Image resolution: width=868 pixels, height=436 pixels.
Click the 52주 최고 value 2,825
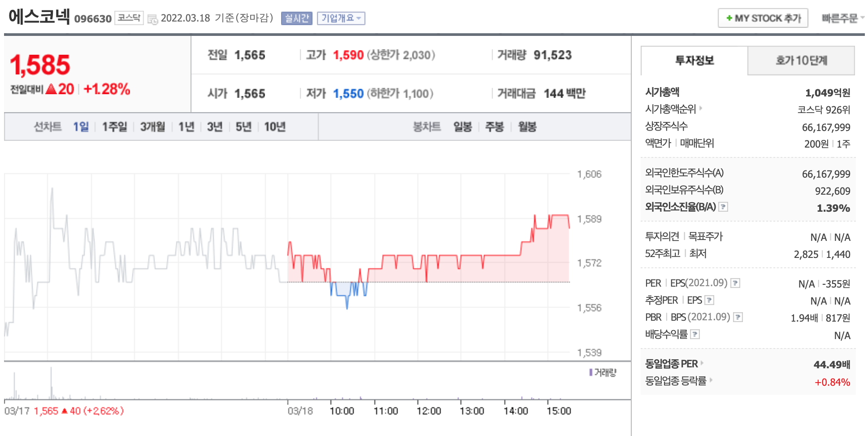806,254
